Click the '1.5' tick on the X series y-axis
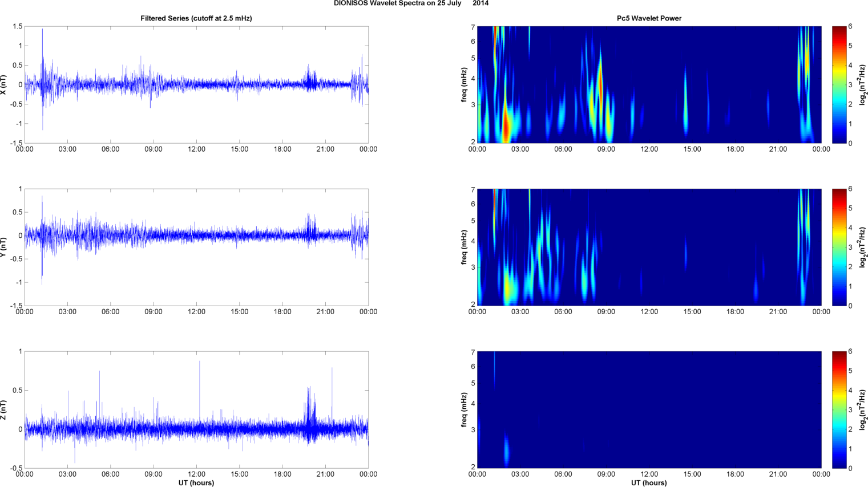The height and width of the screenshot is (487, 868). [17, 27]
